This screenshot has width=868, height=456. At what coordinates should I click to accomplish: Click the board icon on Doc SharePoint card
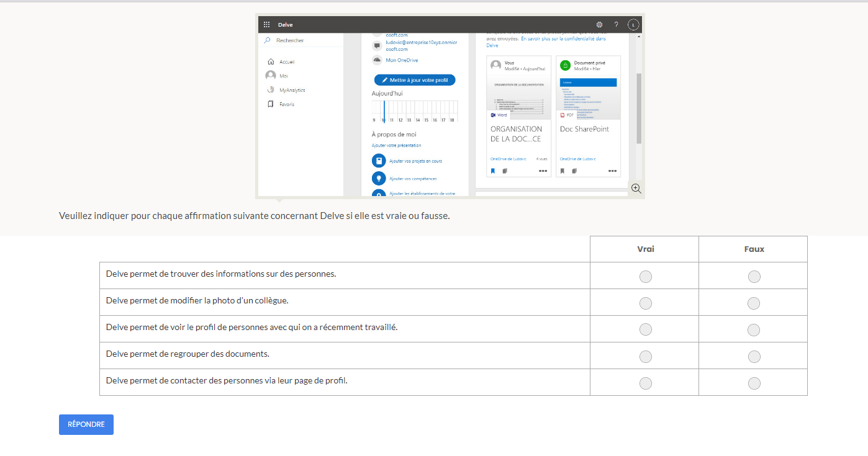574,171
